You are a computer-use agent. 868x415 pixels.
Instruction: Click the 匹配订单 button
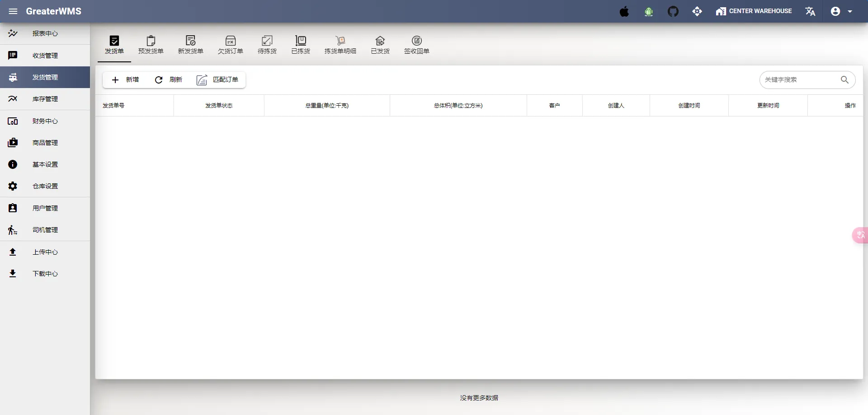217,80
